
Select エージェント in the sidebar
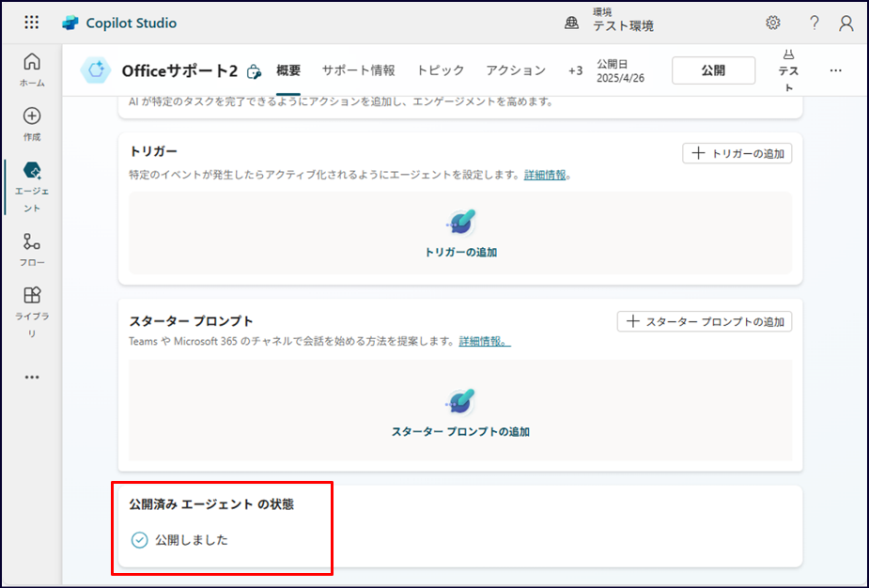coord(32,187)
